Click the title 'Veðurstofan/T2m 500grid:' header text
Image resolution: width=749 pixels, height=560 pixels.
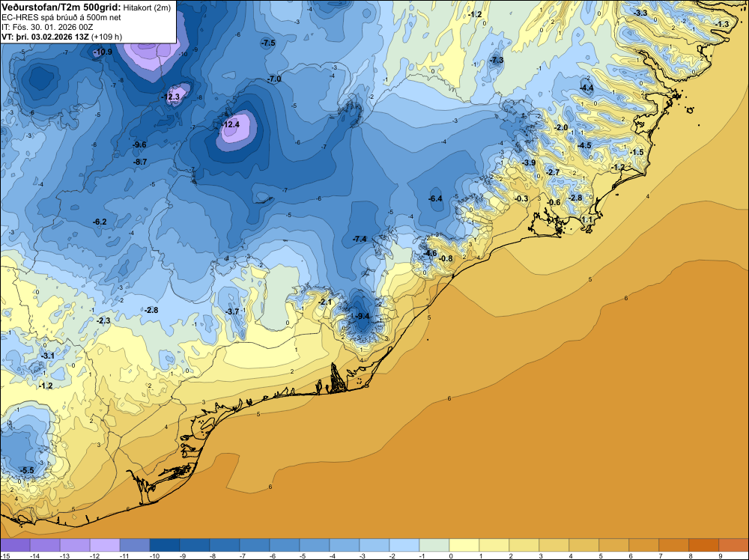click(x=61, y=7)
